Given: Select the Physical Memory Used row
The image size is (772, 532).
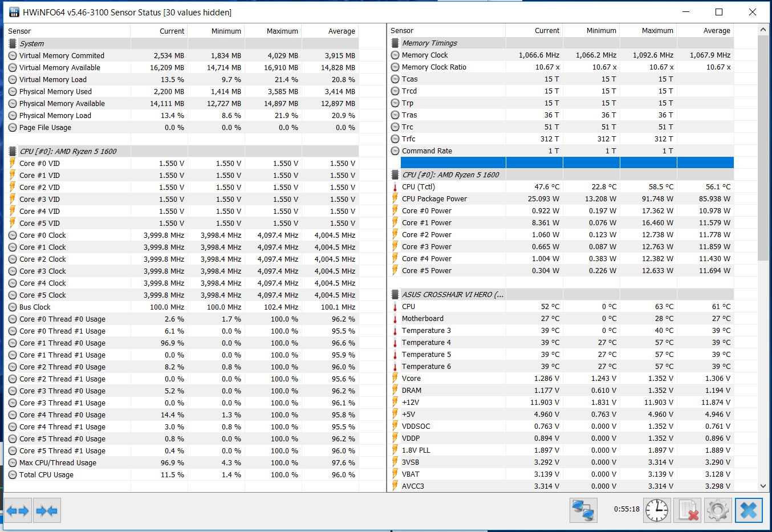Looking at the screenshot, I should click(x=182, y=91).
